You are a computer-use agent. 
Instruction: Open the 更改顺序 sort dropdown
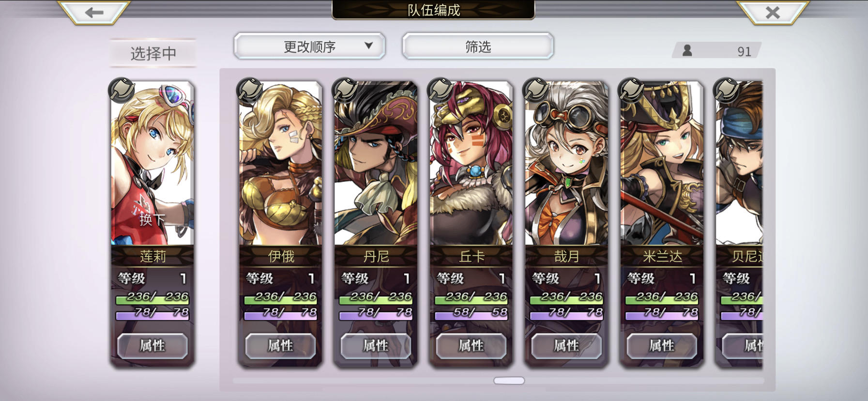pyautogui.click(x=309, y=46)
